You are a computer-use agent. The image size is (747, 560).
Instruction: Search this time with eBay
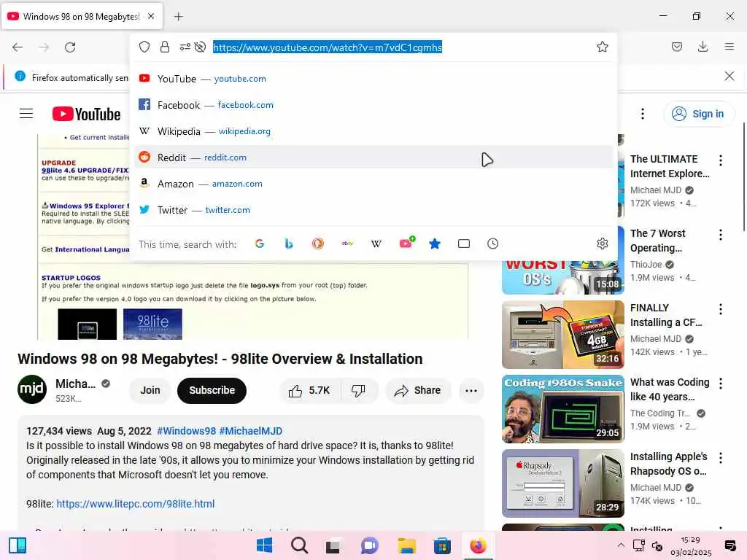[x=347, y=244]
